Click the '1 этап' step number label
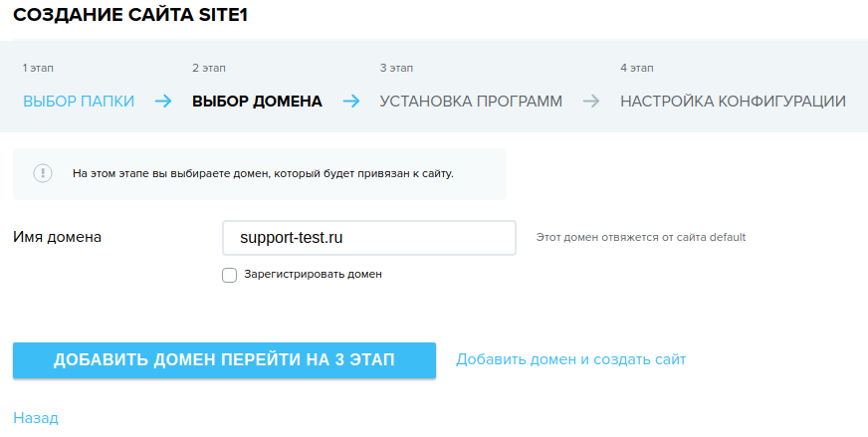Image resolution: width=868 pixels, height=437 pixels. [38, 68]
